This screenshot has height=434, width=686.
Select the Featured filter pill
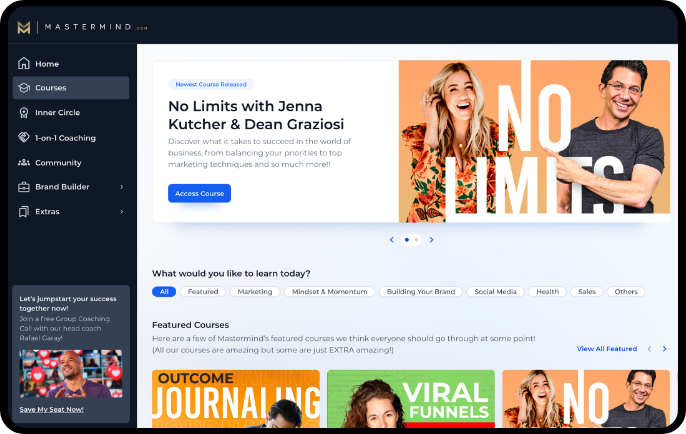pyautogui.click(x=203, y=291)
